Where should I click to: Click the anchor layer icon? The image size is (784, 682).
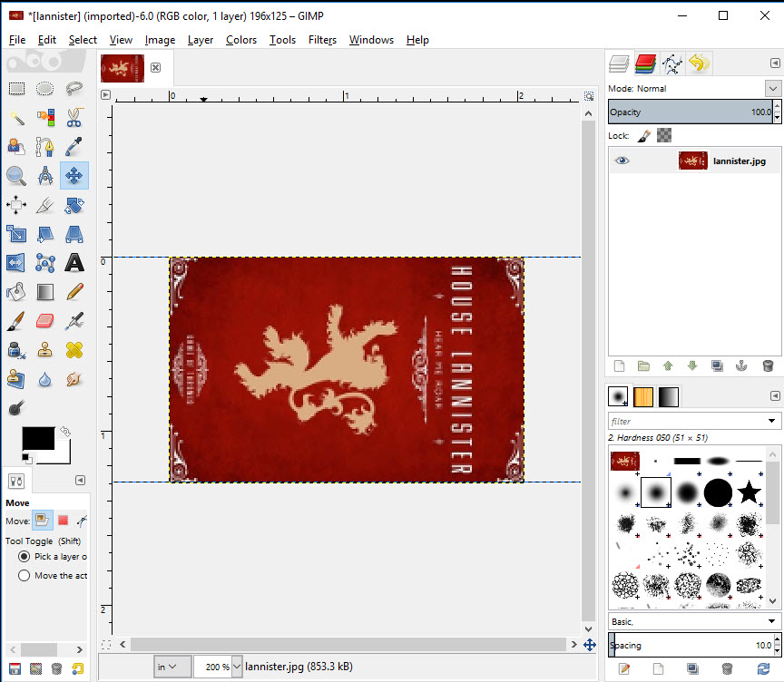[x=741, y=366]
